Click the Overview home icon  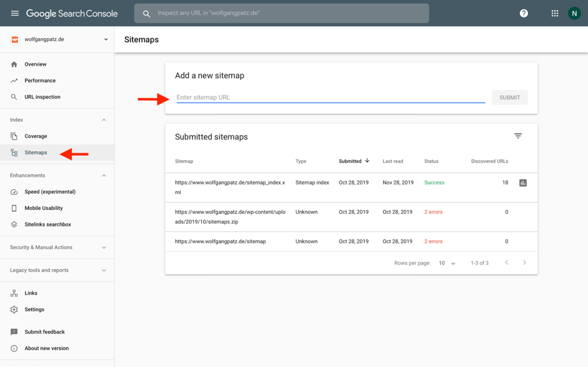[x=14, y=64]
